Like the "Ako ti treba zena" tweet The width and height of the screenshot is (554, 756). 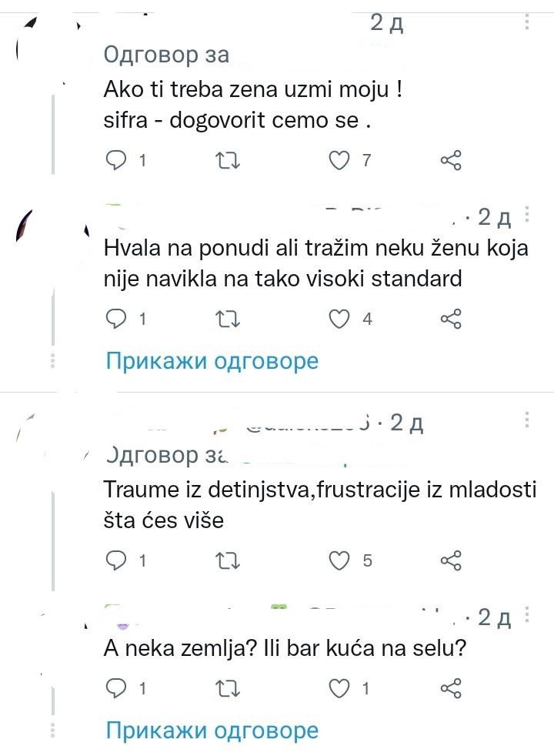click(341, 161)
